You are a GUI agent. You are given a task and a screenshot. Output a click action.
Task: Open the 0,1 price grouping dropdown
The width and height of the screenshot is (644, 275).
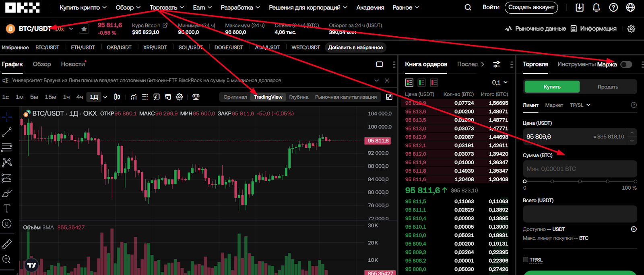[500, 83]
